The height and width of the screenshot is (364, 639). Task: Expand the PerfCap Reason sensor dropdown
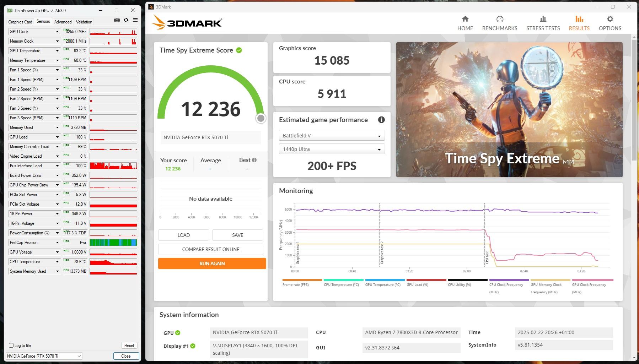pos(57,243)
